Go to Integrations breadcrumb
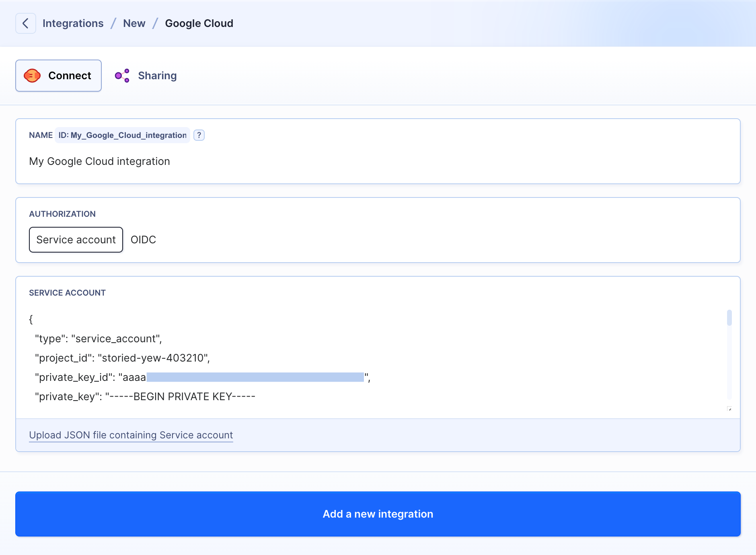This screenshot has width=756, height=555. pos(73,23)
